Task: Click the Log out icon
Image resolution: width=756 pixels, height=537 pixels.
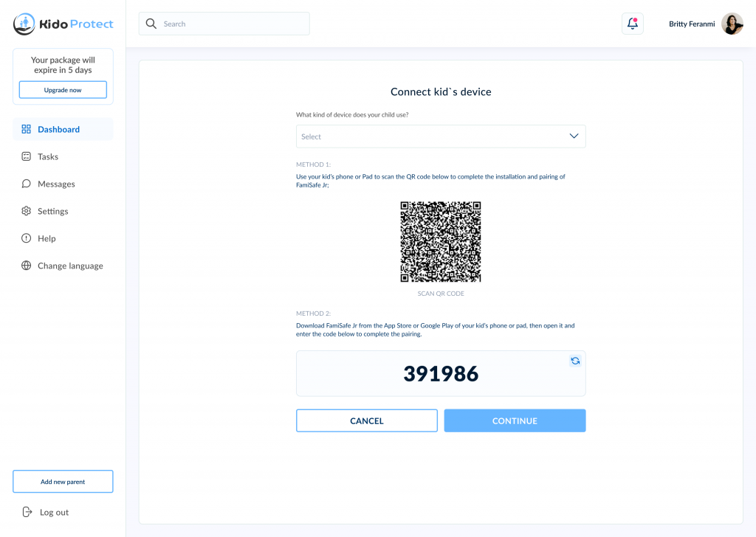Action: [x=27, y=512]
